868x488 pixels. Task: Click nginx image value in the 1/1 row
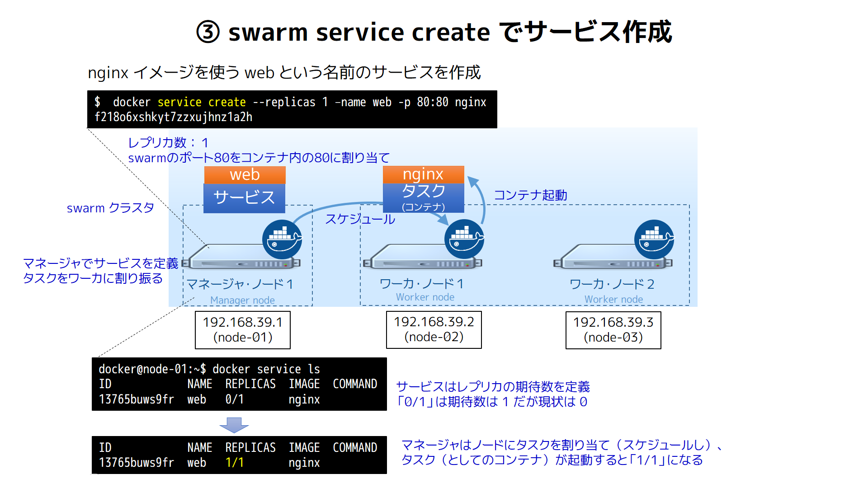pyautogui.click(x=304, y=463)
